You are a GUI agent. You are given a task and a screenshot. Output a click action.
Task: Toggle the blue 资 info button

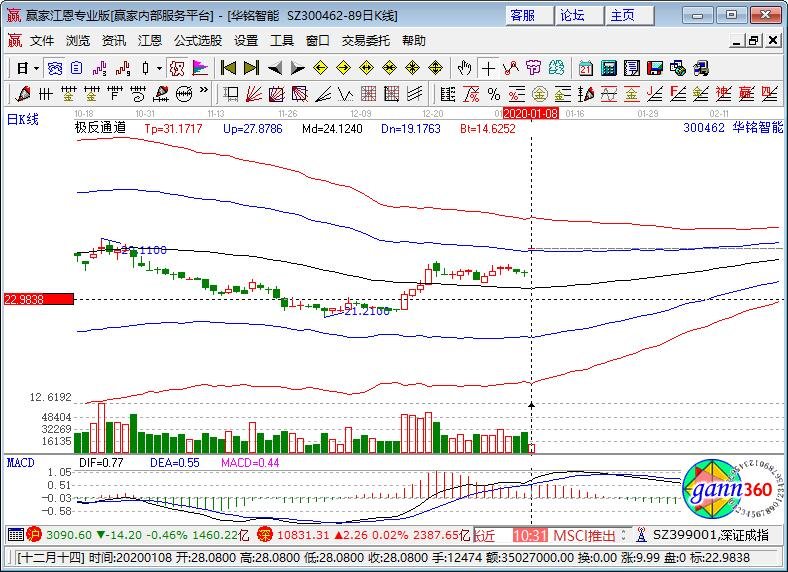(x=54, y=68)
